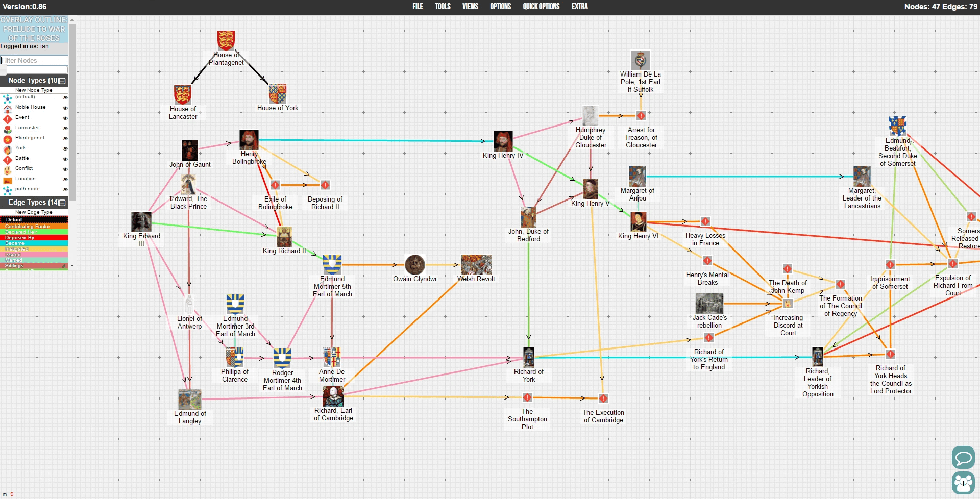Image resolution: width=980 pixels, height=499 pixels.
Task: Open the Quick Options menu
Action: pyautogui.click(x=541, y=6)
